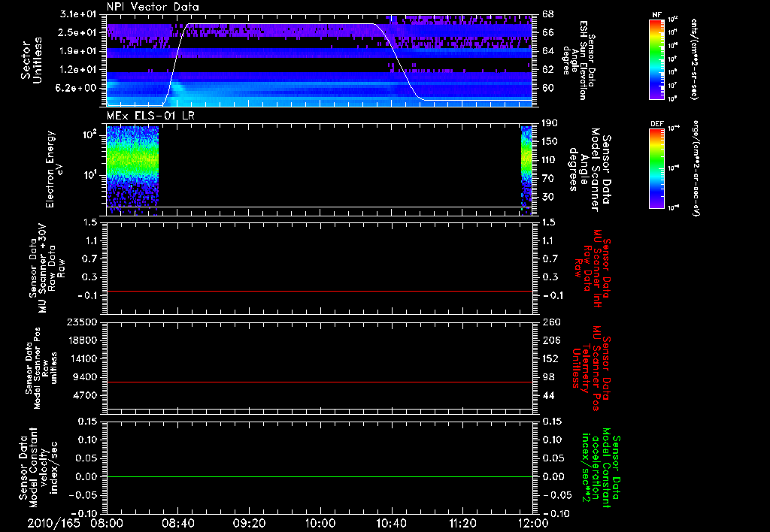Image resolution: width=770 pixels, height=532 pixels.
Task: Click the 'MU Scanner +30V Raw Data' label
Action: point(47,268)
